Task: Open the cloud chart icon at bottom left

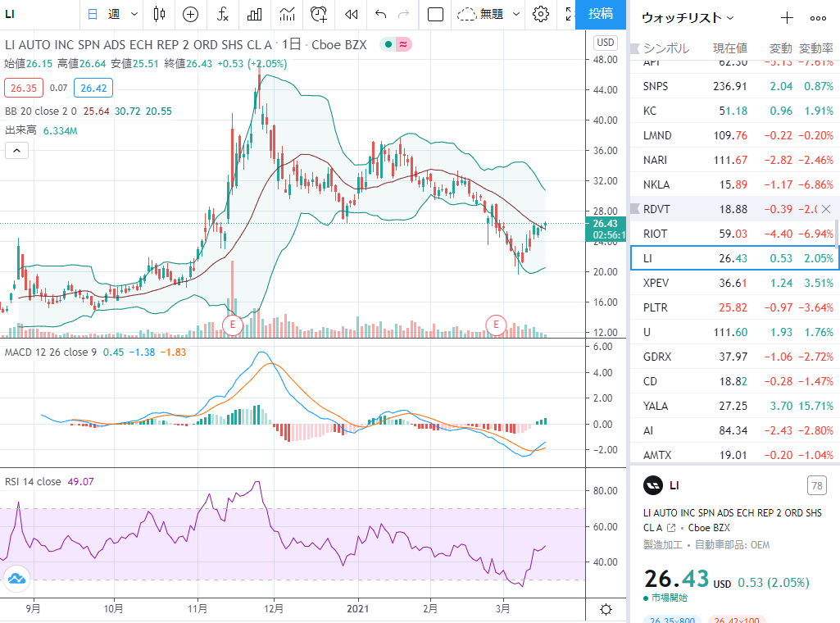Action: 16,579
